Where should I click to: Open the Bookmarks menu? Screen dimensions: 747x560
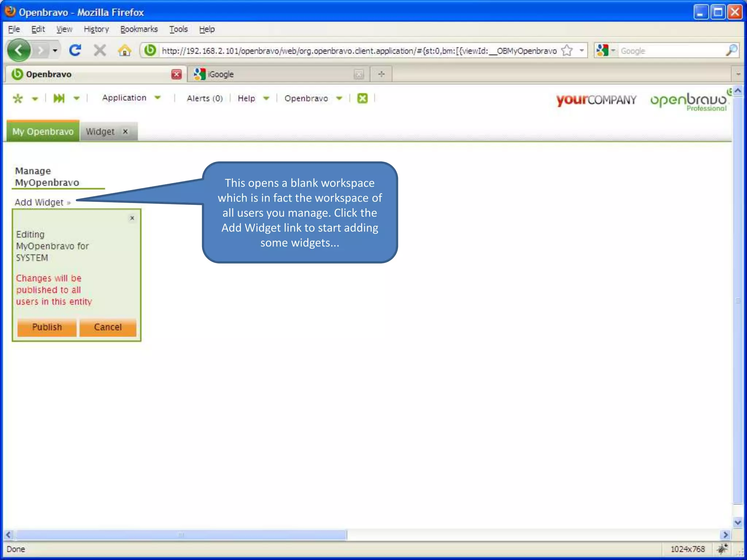pyautogui.click(x=139, y=29)
